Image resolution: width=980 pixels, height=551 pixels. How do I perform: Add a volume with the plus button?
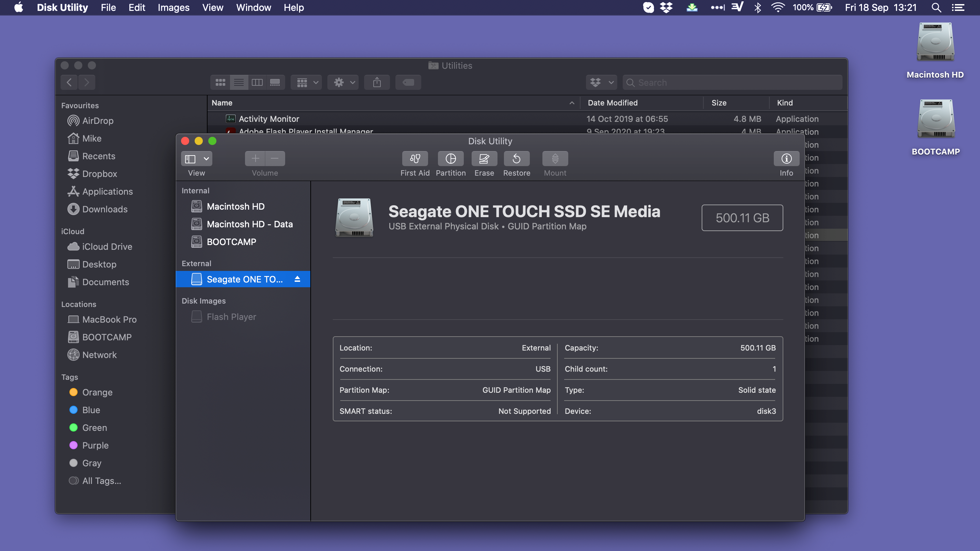point(255,159)
